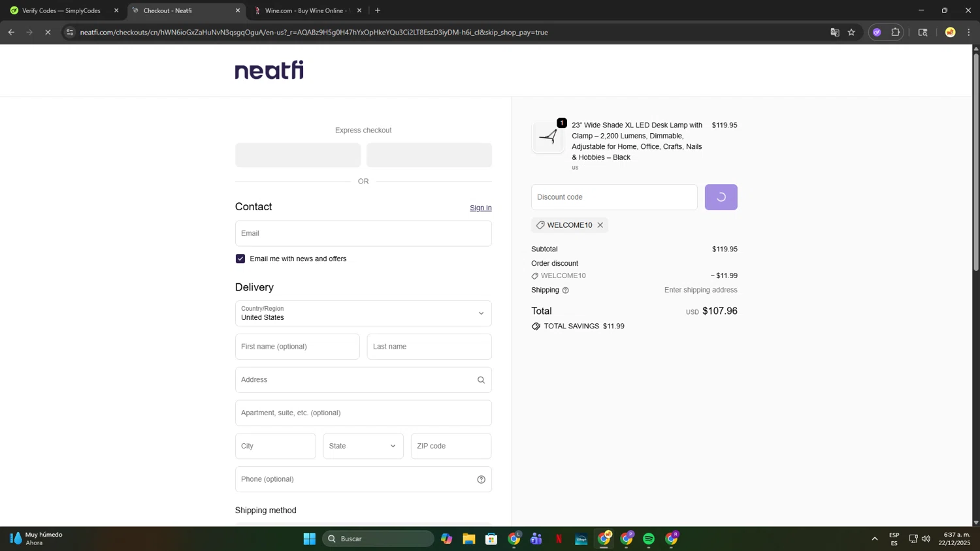Image resolution: width=980 pixels, height=551 pixels.
Task: Open a new browser tab
Action: click(x=378, y=10)
